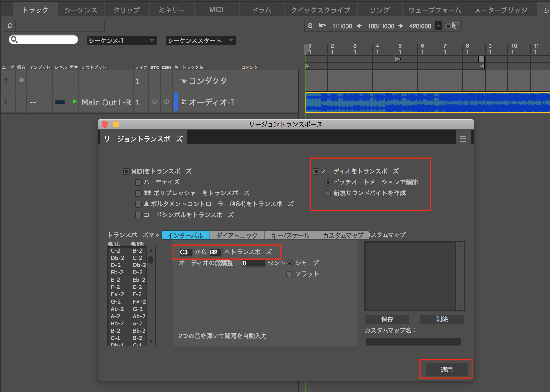Click the undo arrow icon beside S
Image resolution: width=550 pixels, height=392 pixels.
[x=322, y=26]
